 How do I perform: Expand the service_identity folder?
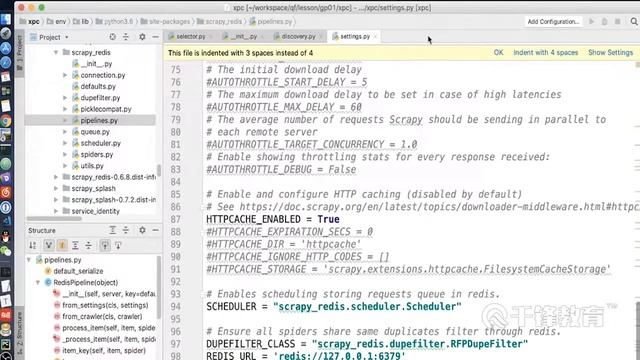(56, 211)
